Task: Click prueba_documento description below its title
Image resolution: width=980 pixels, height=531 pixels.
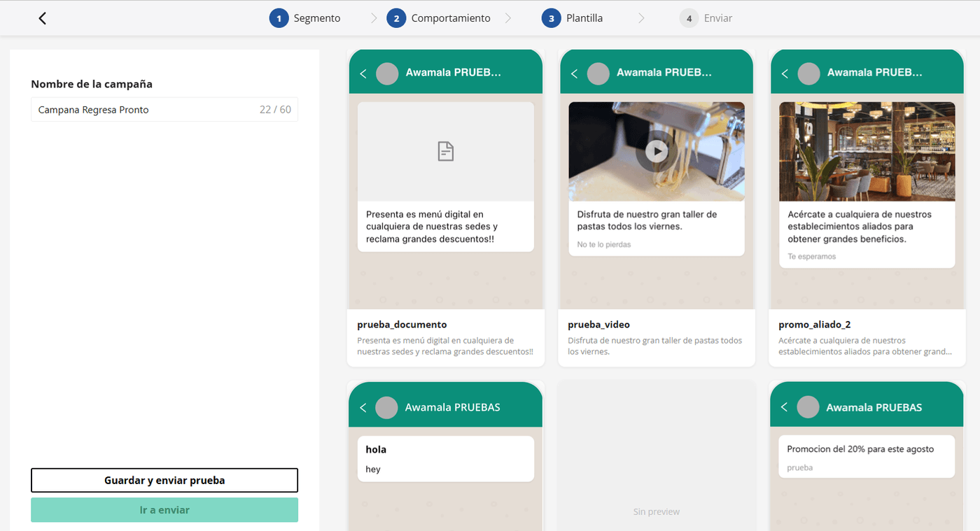Action: [445, 346]
